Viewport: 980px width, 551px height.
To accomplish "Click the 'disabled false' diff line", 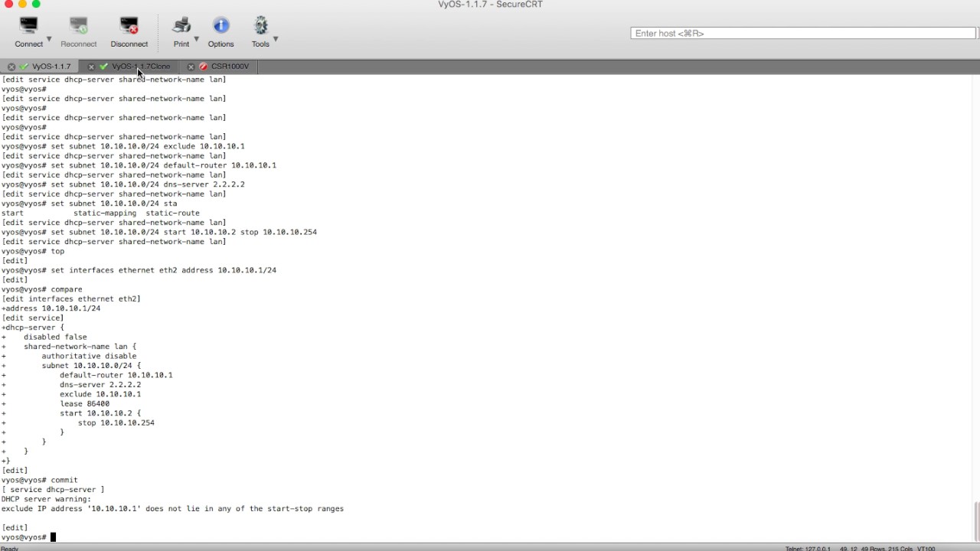I will tap(55, 337).
